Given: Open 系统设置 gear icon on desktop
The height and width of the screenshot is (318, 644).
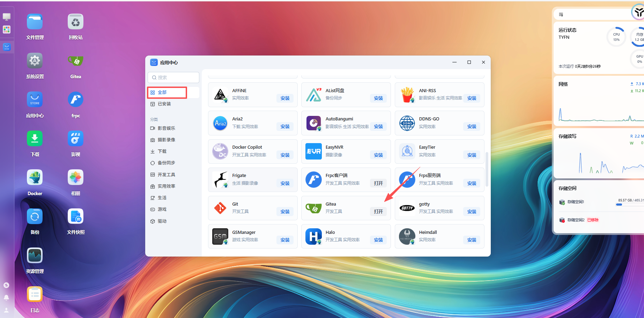Looking at the screenshot, I should pyautogui.click(x=35, y=61).
